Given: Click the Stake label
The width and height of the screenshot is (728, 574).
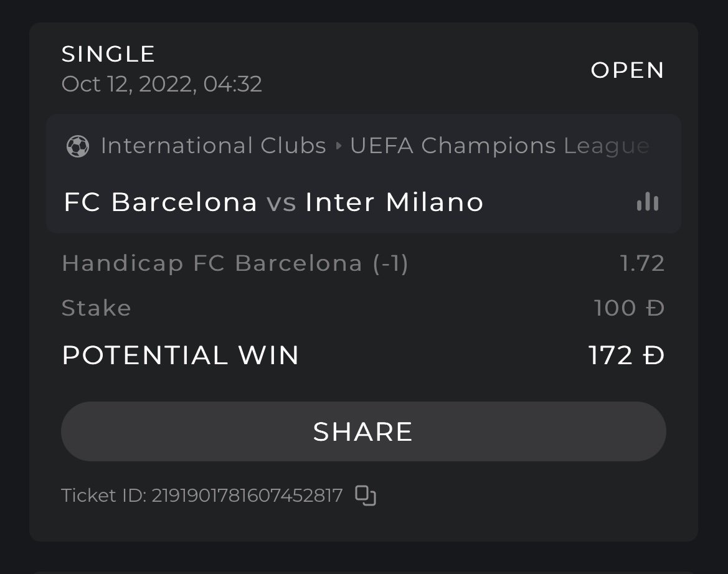Looking at the screenshot, I should point(97,308).
